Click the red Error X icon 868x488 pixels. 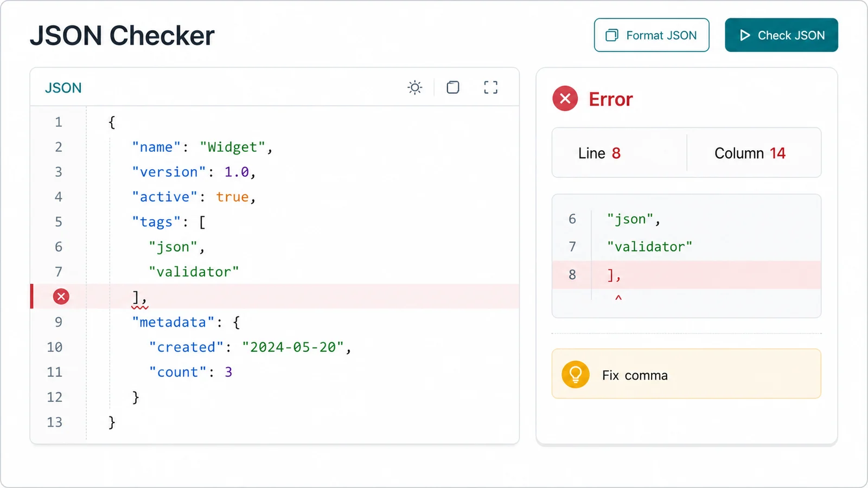565,99
